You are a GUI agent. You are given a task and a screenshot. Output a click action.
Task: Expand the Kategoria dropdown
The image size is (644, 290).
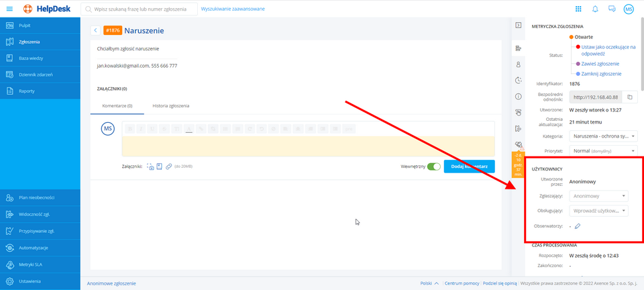(602, 136)
